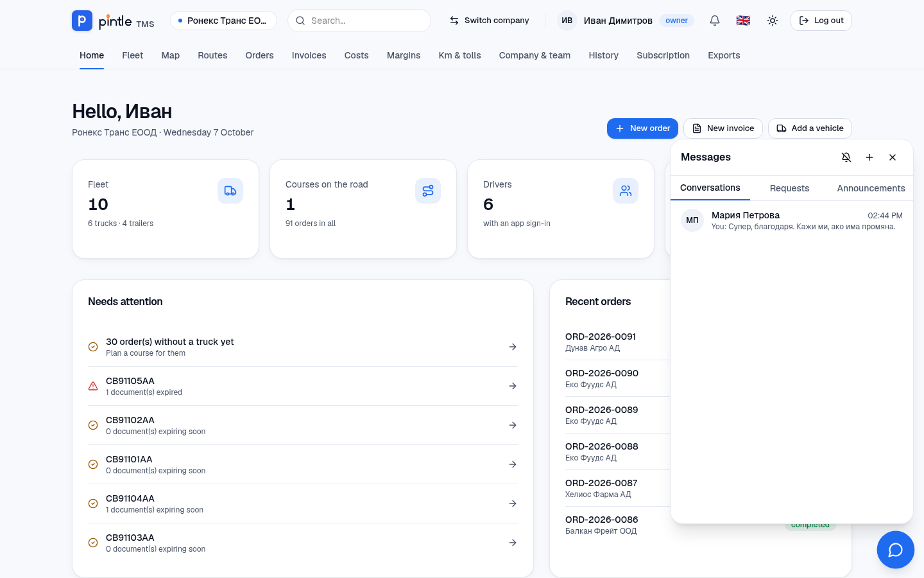Change language via UK flag icon
Viewport: 924px width, 578px height.
click(743, 21)
